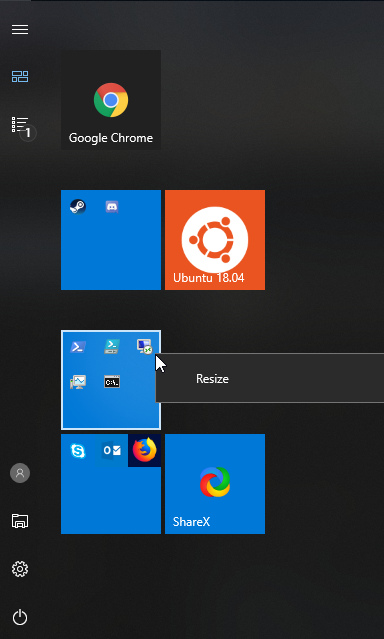Click the Discord icon in folder tile
This screenshot has height=639, width=384.
point(111,207)
